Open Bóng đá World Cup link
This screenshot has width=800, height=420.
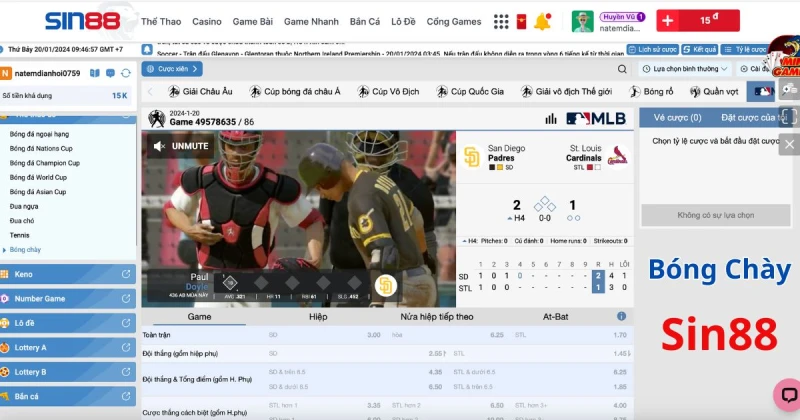[38, 178]
